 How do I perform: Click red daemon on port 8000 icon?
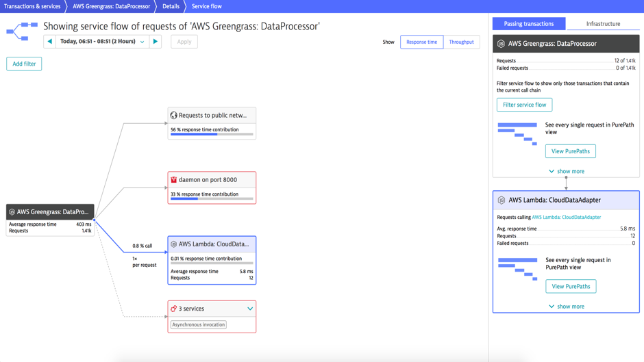[x=174, y=180]
